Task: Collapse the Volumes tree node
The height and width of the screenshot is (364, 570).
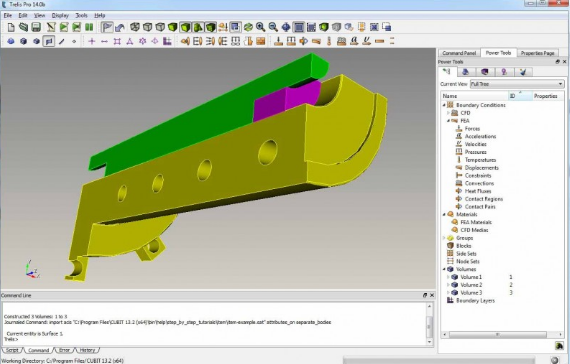Action: pyautogui.click(x=444, y=269)
